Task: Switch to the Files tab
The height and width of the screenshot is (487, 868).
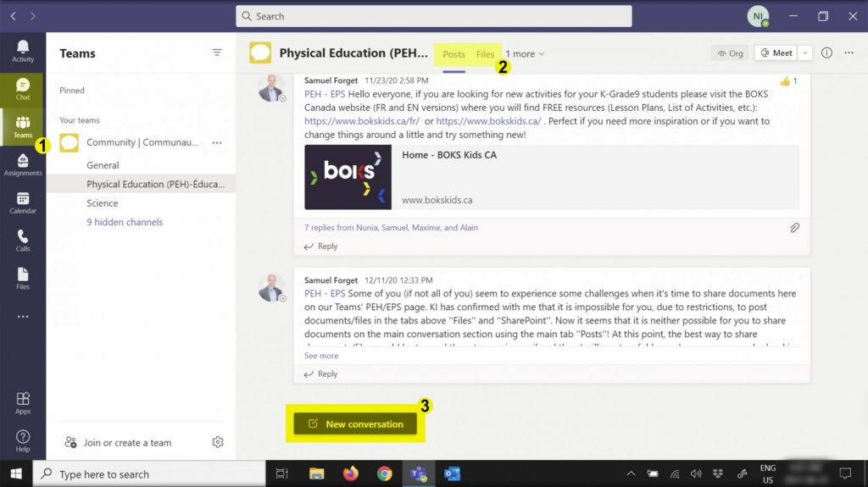Action: [x=485, y=54]
